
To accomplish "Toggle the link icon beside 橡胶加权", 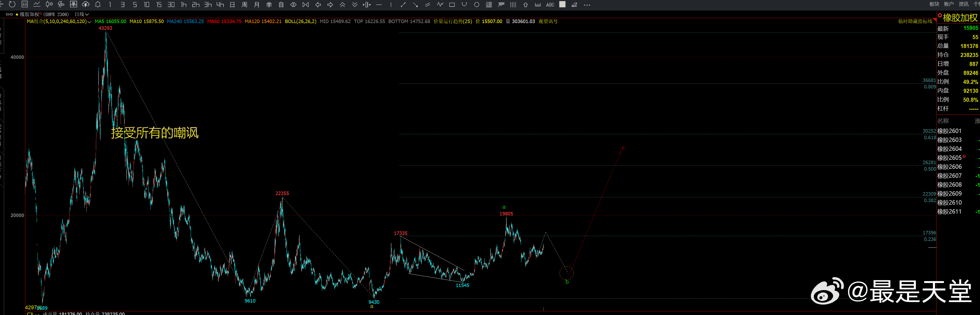I will click(9, 14).
